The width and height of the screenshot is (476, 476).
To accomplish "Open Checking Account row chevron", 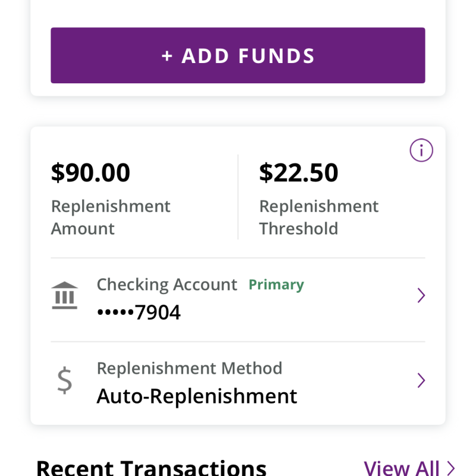I will tap(421, 295).
